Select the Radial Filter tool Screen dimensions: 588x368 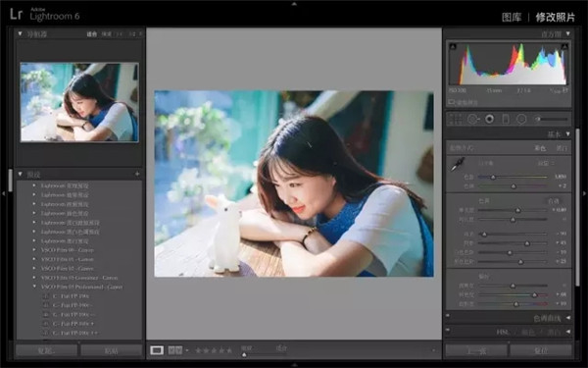point(521,120)
